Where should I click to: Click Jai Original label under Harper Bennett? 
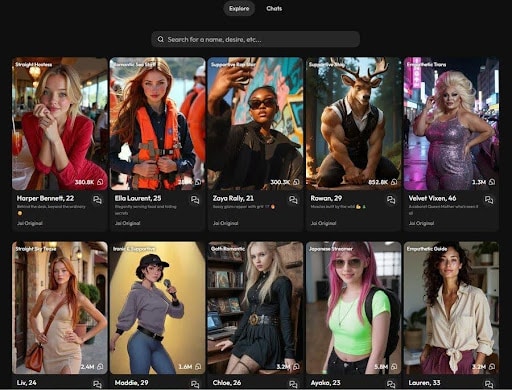tap(30, 223)
